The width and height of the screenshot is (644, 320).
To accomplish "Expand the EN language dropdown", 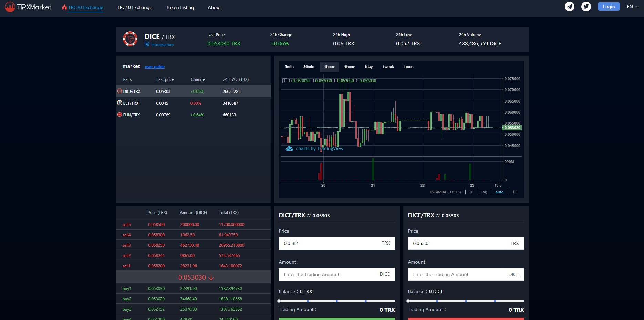I will (x=633, y=7).
